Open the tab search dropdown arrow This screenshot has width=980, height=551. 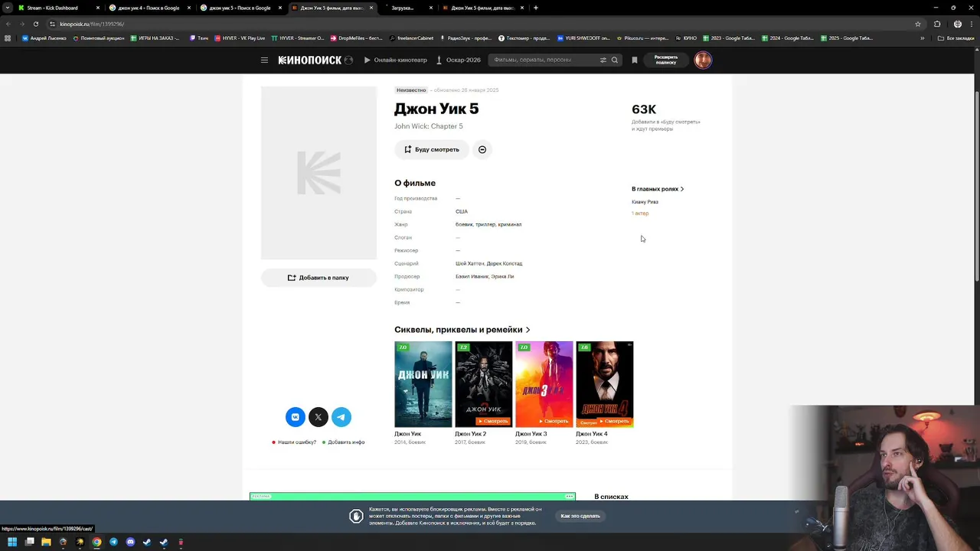8,8
